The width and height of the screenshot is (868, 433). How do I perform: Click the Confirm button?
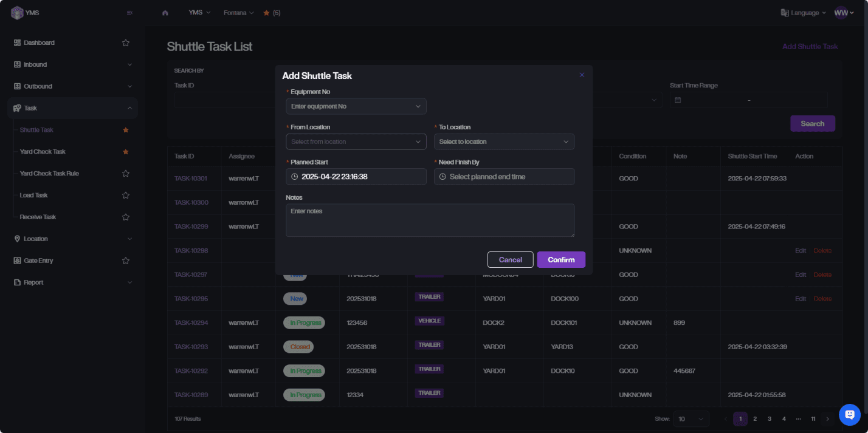click(x=560, y=260)
